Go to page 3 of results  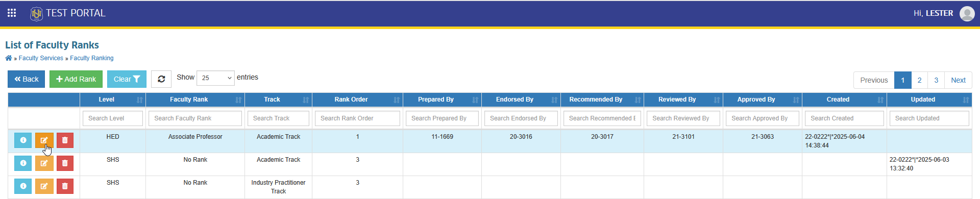point(936,80)
